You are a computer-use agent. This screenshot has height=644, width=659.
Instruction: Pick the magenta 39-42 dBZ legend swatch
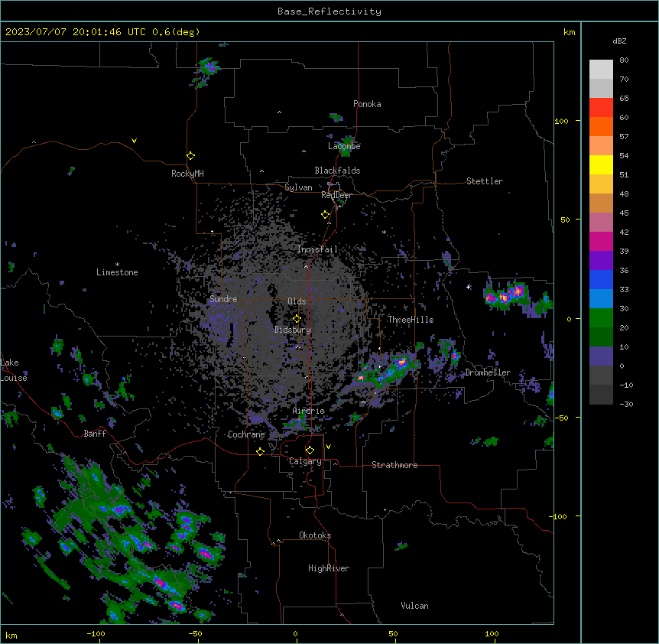(601, 241)
